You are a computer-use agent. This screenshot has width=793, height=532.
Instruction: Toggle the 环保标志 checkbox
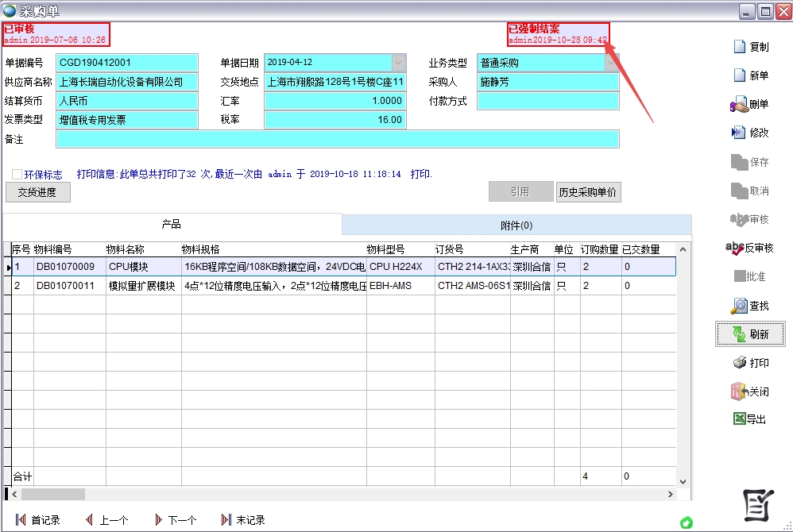[x=17, y=175]
